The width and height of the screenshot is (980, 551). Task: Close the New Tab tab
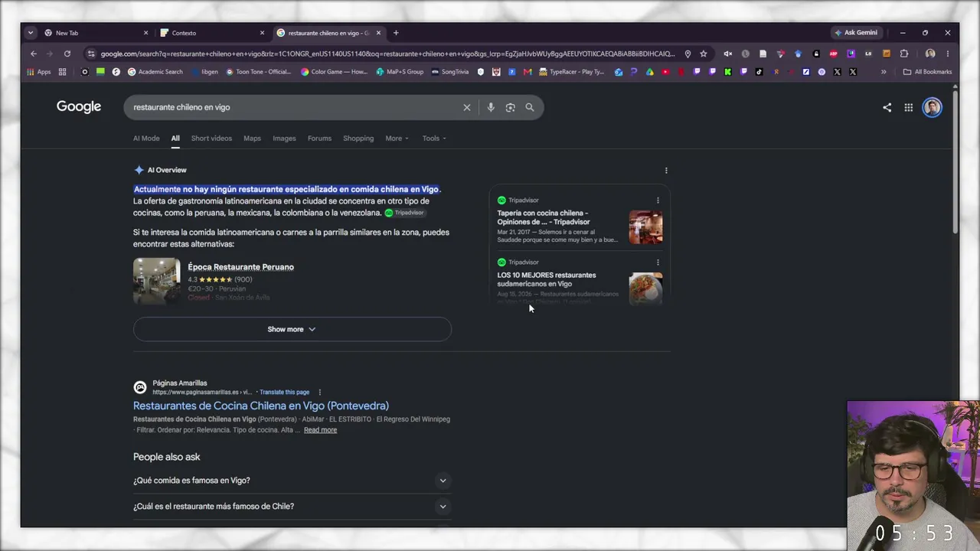click(145, 33)
